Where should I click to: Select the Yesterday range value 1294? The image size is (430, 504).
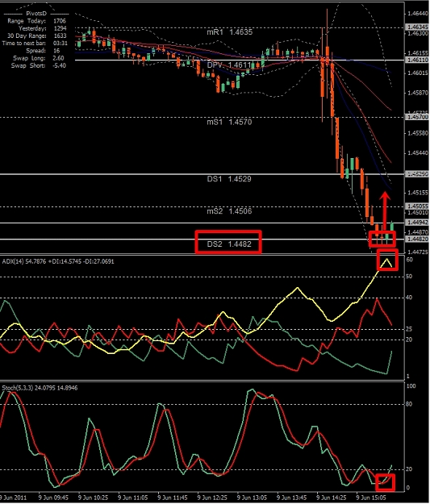click(x=60, y=28)
